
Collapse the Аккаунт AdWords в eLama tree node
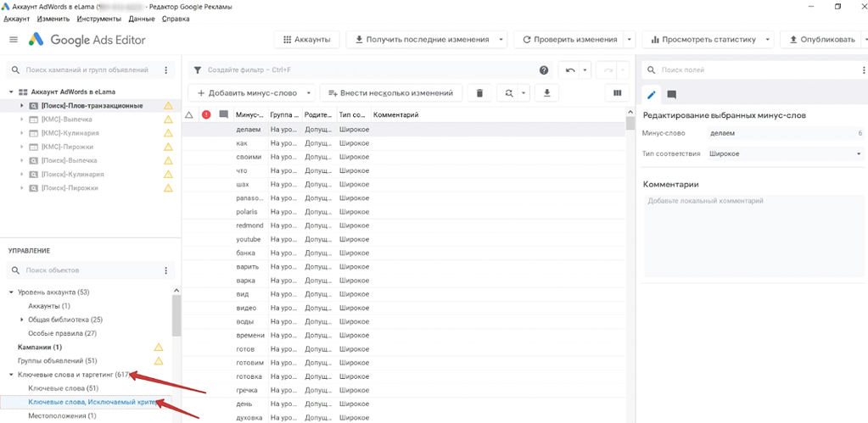(11, 92)
